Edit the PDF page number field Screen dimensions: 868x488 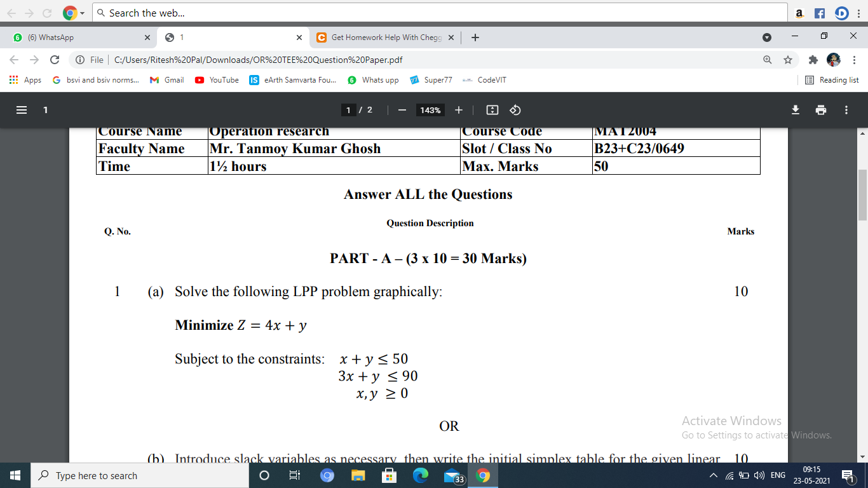[348, 110]
